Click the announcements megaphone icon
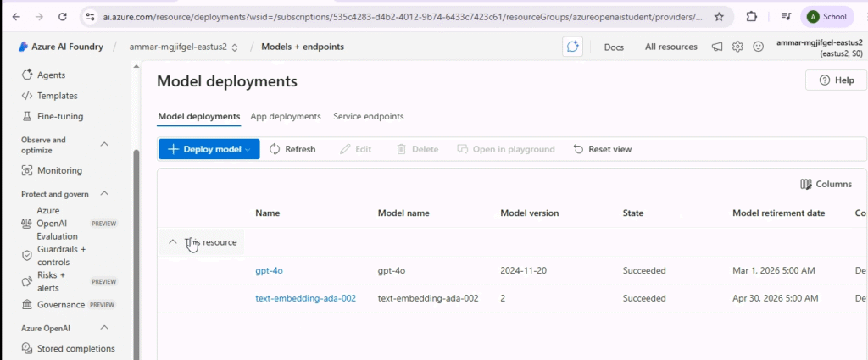Viewport: 868px width, 360px height. pos(717,47)
